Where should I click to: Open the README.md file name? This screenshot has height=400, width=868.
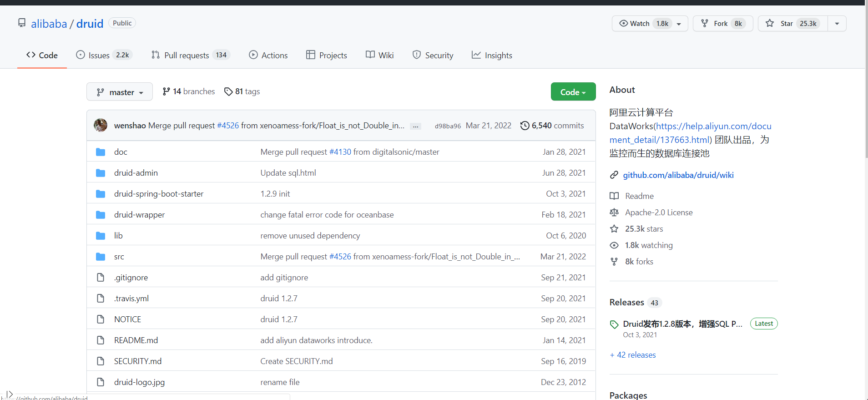[x=136, y=340]
